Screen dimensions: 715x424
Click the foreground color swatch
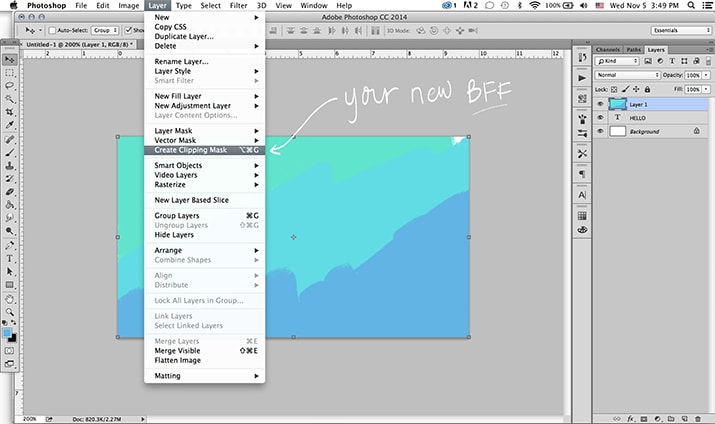[x=7, y=333]
